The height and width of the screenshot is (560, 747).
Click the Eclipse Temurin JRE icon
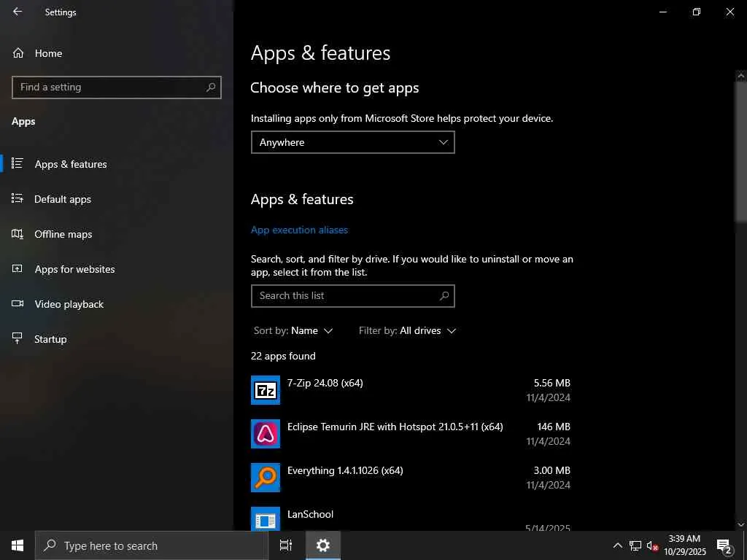266,434
